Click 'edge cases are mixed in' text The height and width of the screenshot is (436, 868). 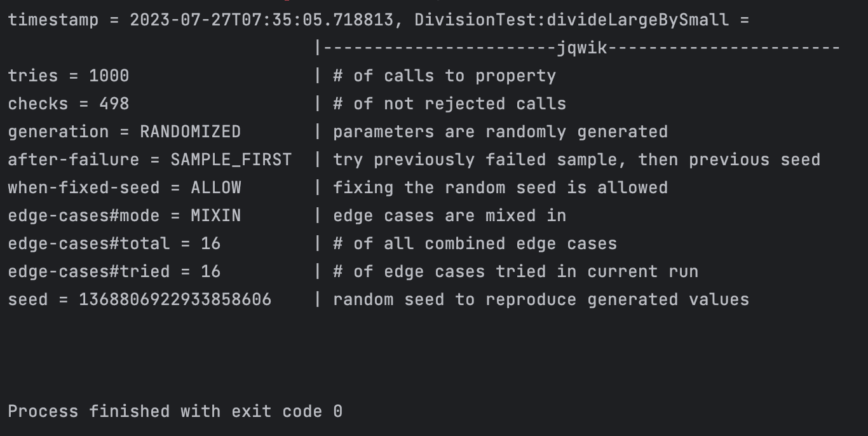(x=450, y=215)
